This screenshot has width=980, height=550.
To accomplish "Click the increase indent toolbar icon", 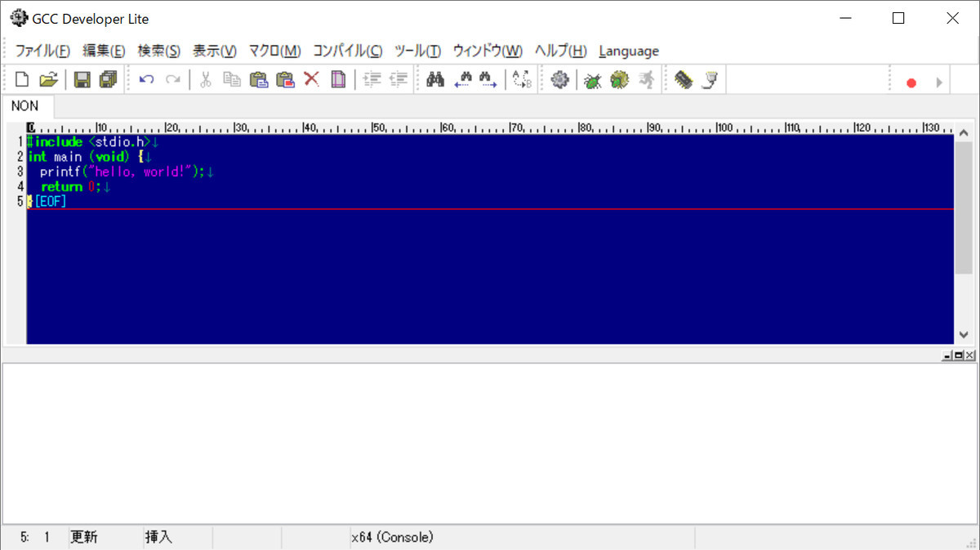I will [x=372, y=80].
